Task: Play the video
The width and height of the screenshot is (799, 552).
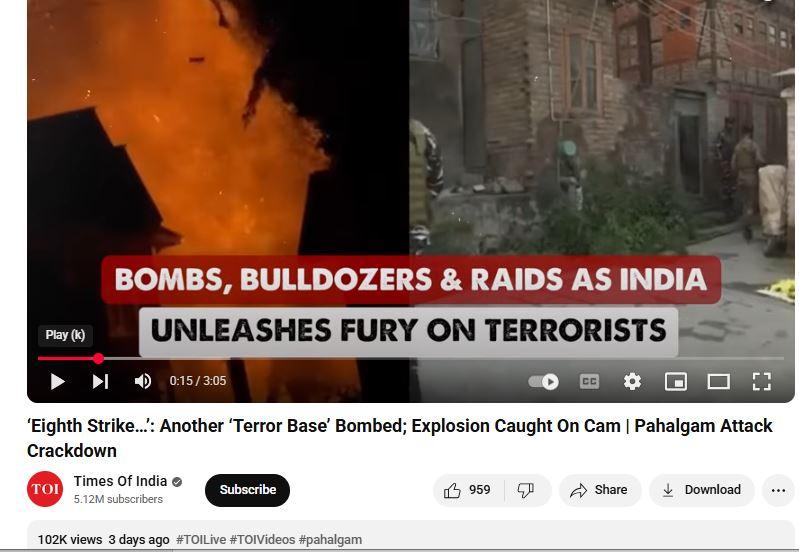Action: click(58, 381)
